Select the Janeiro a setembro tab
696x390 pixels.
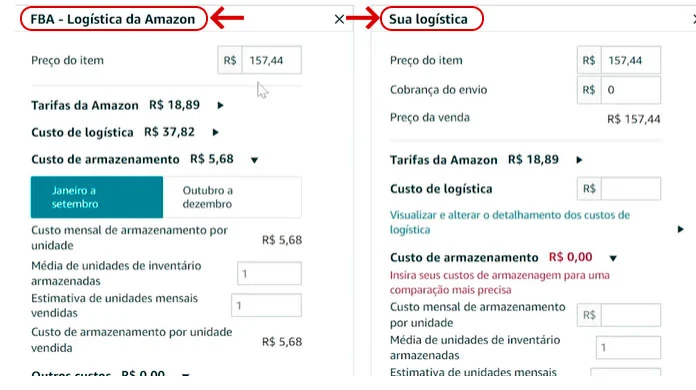click(x=97, y=197)
